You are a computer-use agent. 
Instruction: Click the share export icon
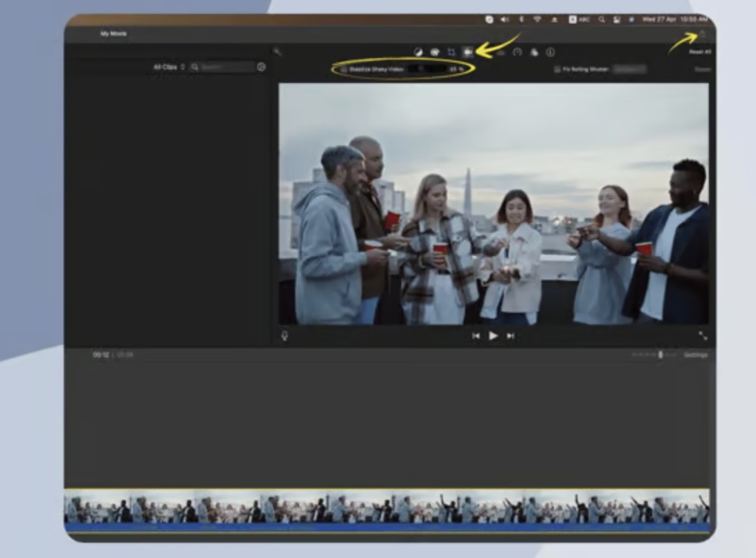coord(702,34)
